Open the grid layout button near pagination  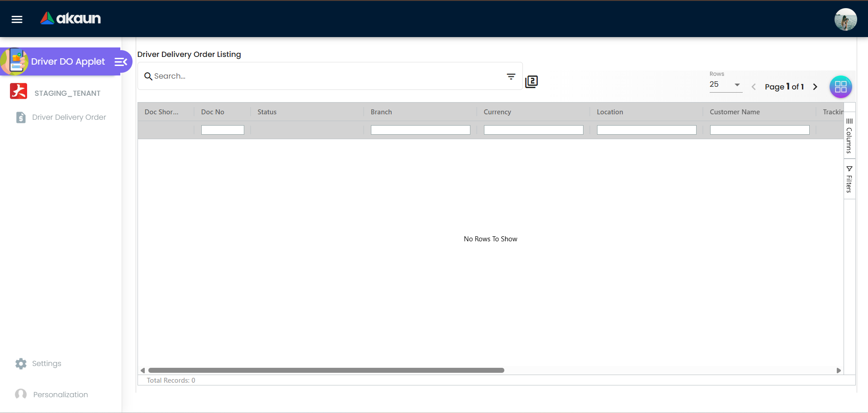(x=840, y=87)
